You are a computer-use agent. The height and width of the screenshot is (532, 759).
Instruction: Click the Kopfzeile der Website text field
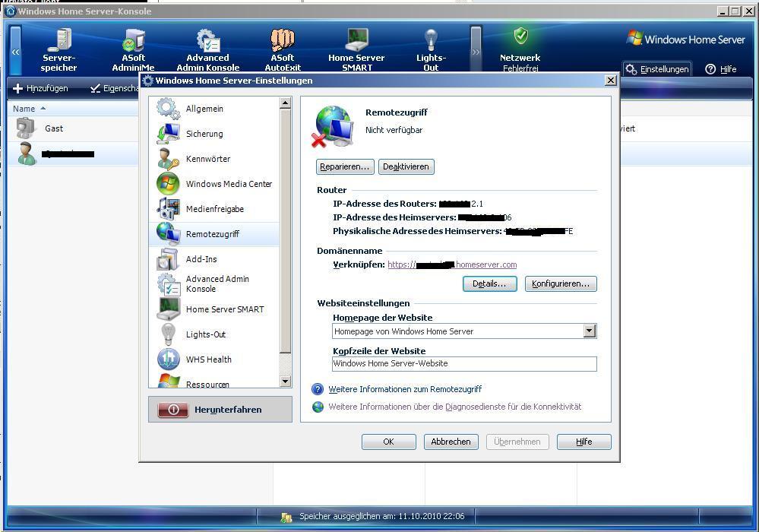pos(464,363)
